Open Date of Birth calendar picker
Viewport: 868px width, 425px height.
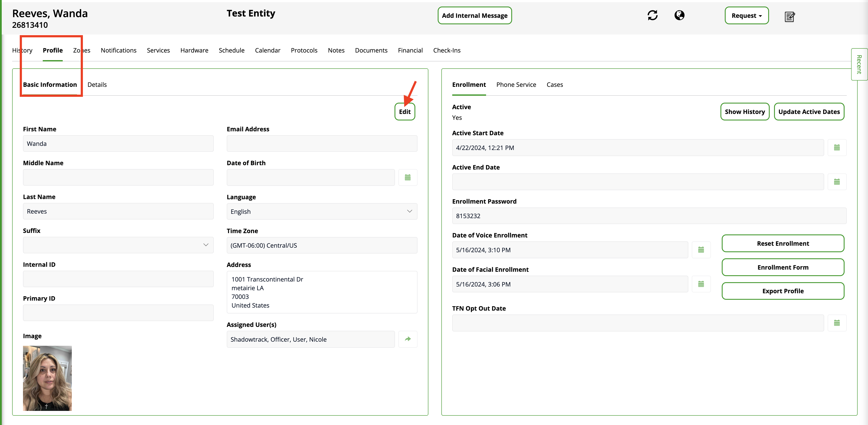(408, 177)
